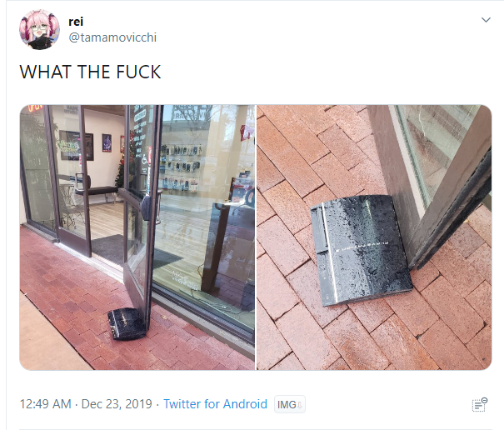This screenshot has height=430, width=504.
Task: Click the 12:49 AM time text
Action: (45, 404)
